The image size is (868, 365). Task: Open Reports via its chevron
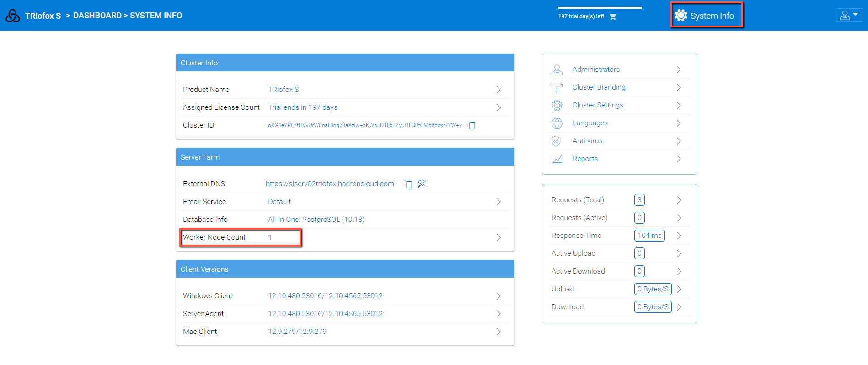(x=679, y=159)
